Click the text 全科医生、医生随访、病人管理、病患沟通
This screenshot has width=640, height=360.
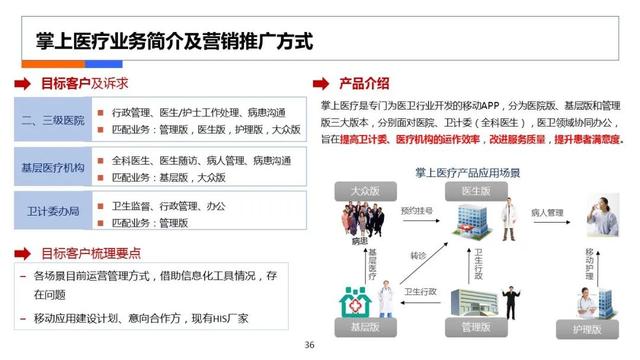coord(202,161)
